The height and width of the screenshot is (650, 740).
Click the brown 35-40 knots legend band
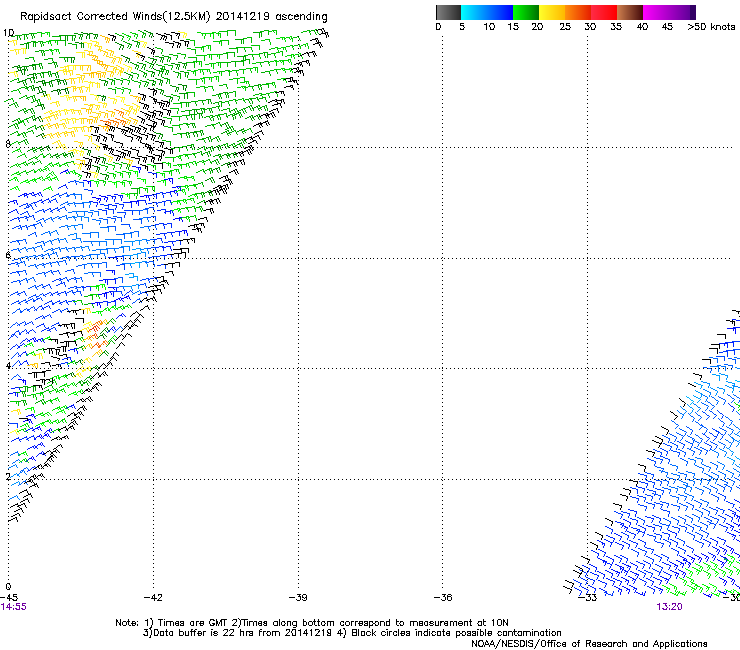click(x=630, y=12)
